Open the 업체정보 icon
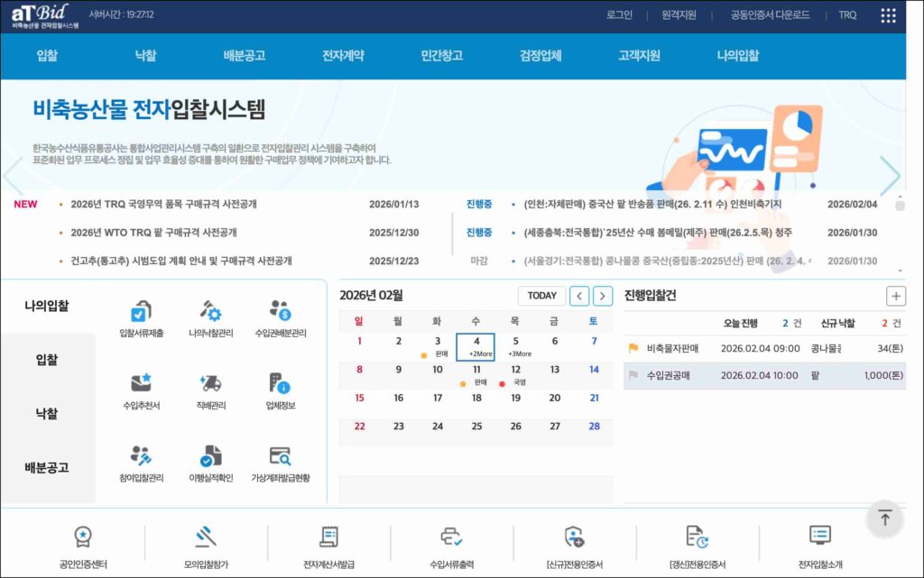This screenshot has width=924, height=578. tap(280, 385)
